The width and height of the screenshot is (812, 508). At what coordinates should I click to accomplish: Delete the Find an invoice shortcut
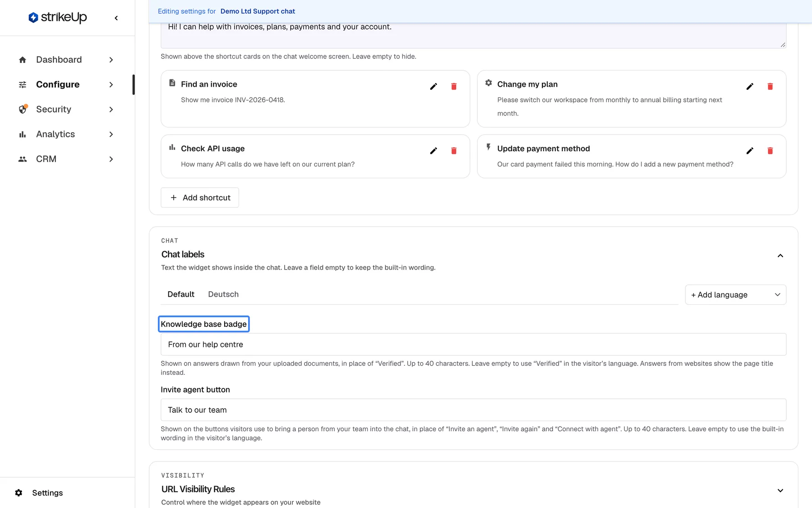pos(454,86)
